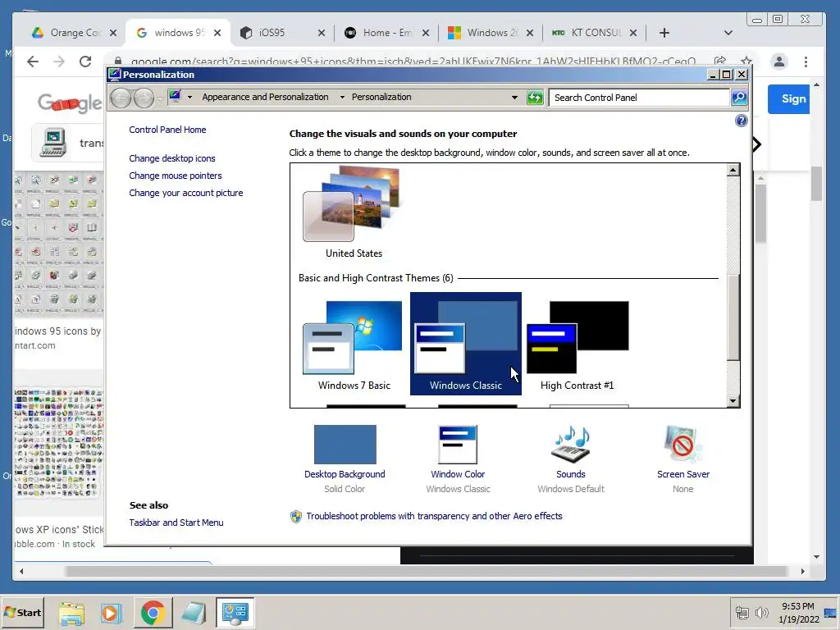Screen dimensions: 840x630
Task: Switch to the Home - Em tab
Action: coord(387,33)
